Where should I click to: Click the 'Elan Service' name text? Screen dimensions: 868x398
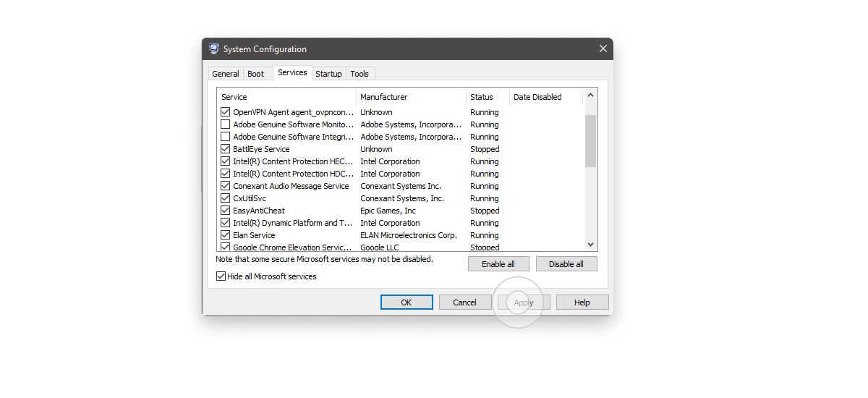point(254,235)
